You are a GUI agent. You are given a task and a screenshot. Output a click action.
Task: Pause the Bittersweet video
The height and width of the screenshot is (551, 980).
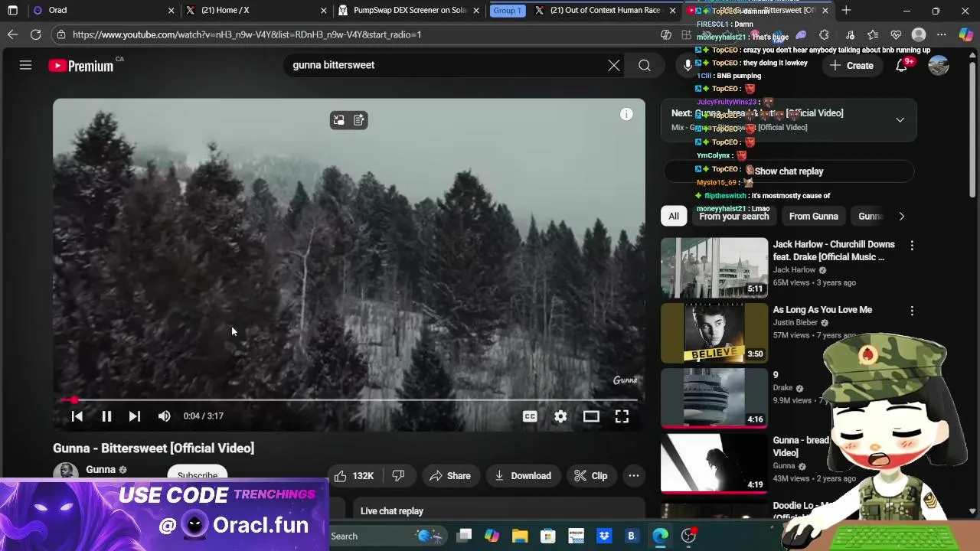click(x=106, y=416)
